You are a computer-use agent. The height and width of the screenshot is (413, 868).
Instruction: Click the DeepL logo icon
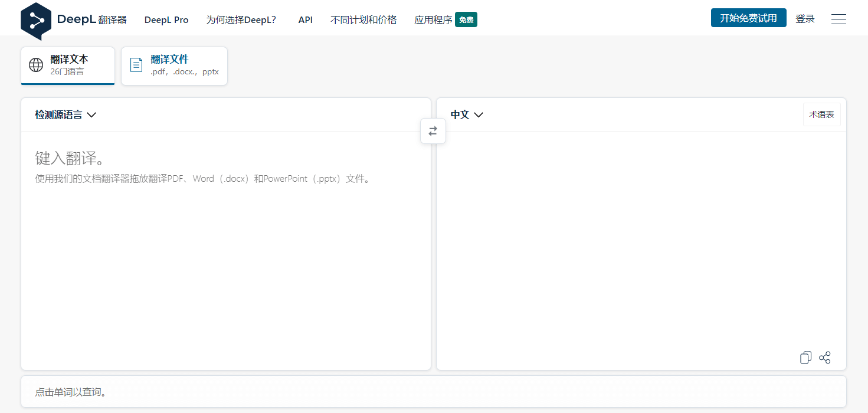click(36, 21)
